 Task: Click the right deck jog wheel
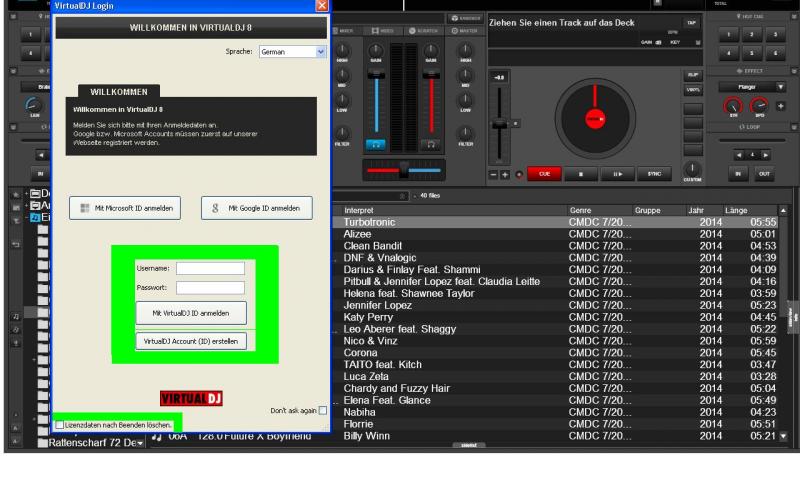click(x=595, y=118)
